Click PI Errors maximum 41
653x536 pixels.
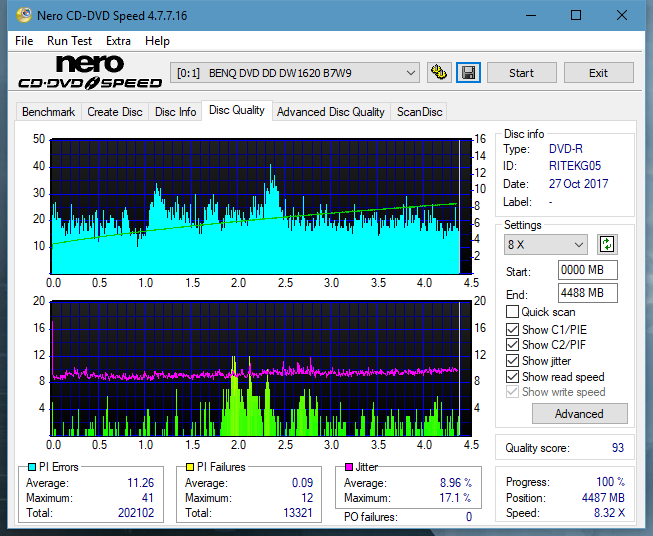pos(148,498)
